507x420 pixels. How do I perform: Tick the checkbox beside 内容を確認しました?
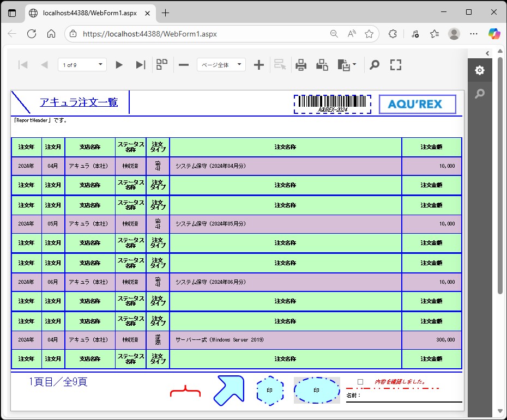[x=360, y=382]
